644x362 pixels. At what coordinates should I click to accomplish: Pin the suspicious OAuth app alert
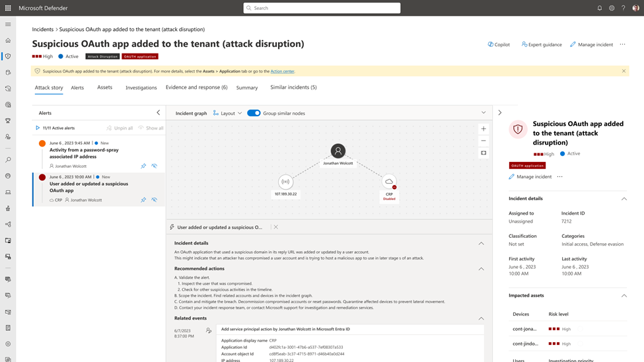[143, 199]
